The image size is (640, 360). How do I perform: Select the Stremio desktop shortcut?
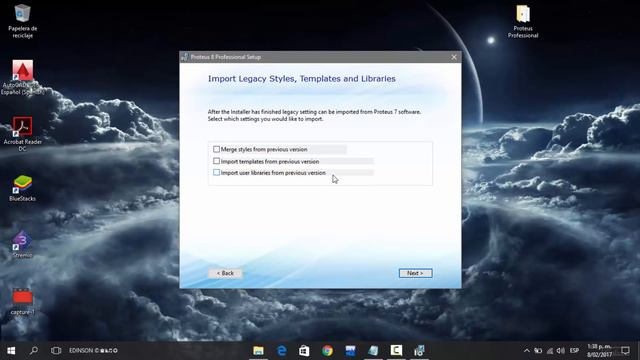pos(22,244)
